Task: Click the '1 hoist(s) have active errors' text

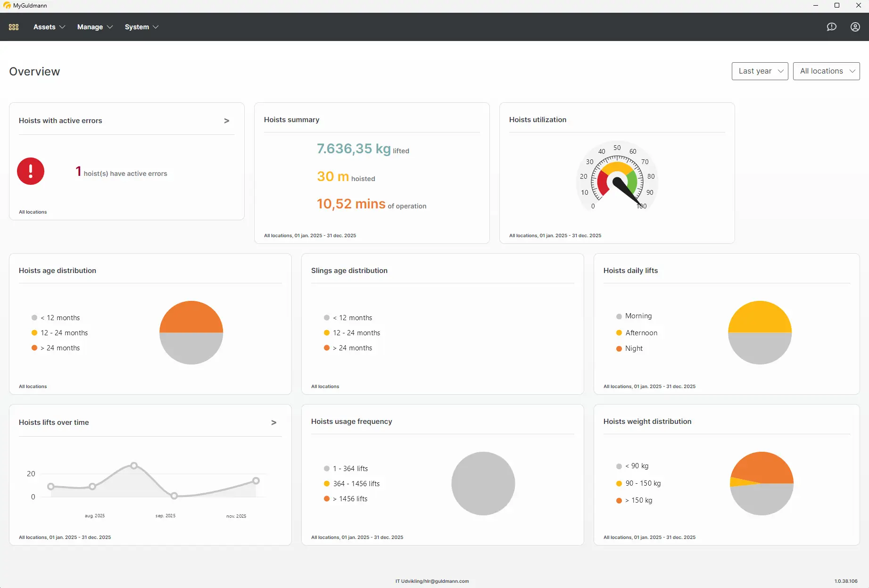Action: coord(121,173)
